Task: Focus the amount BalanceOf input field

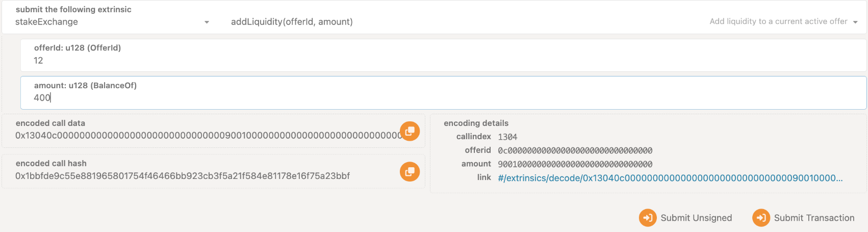Action: point(443,93)
